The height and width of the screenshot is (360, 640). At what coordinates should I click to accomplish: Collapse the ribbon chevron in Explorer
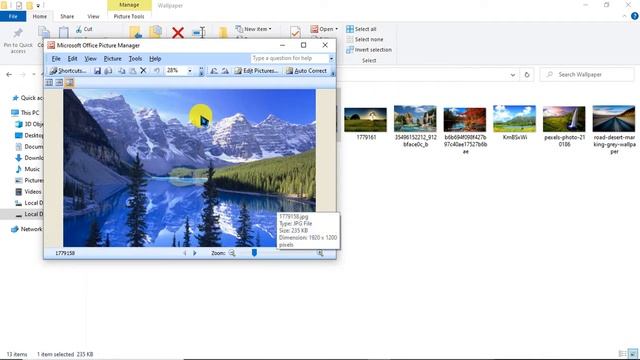coord(624,16)
